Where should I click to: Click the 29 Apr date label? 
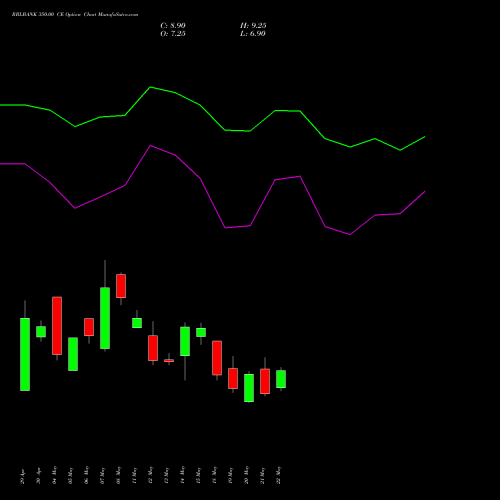(x=22, y=477)
